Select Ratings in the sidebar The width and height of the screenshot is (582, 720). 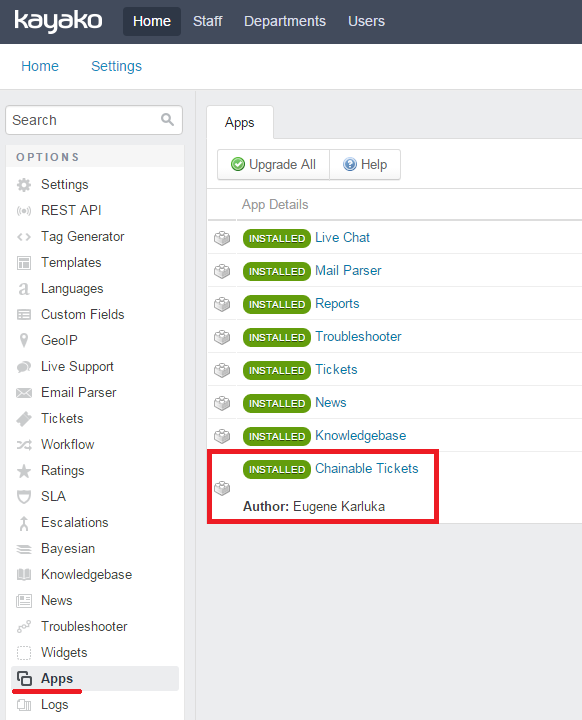pyautogui.click(x=63, y=471)
